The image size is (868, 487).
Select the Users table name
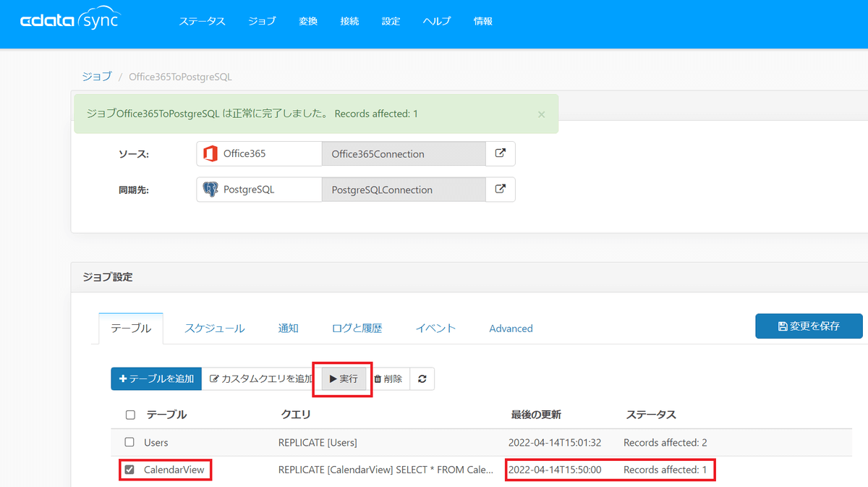coord(156,442)
